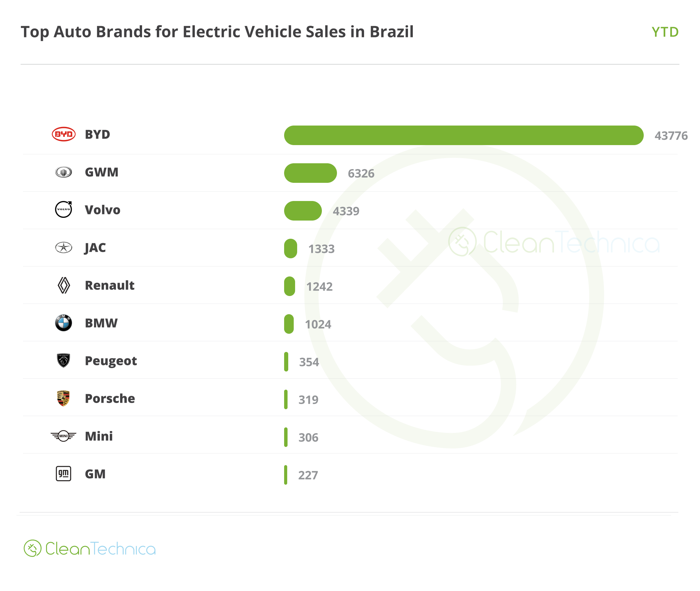Select the Peugeot shield logo
Image resolution: width=700 pixels, height=591 pixels.
(63, 360)
